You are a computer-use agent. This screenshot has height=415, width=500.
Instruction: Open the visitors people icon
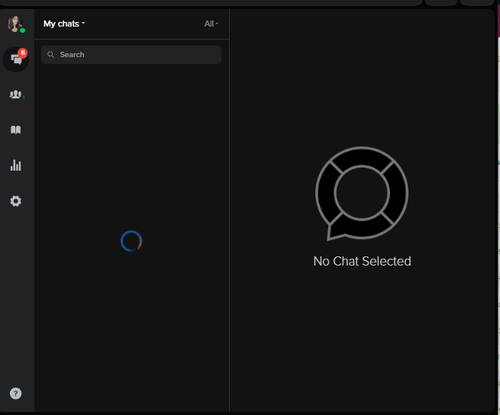coord(16,95)
